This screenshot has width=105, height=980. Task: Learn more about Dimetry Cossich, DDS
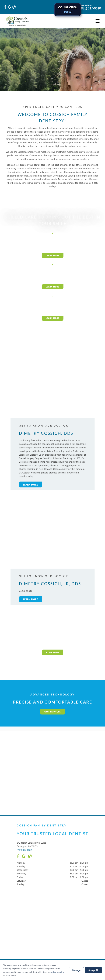(30, 485)
